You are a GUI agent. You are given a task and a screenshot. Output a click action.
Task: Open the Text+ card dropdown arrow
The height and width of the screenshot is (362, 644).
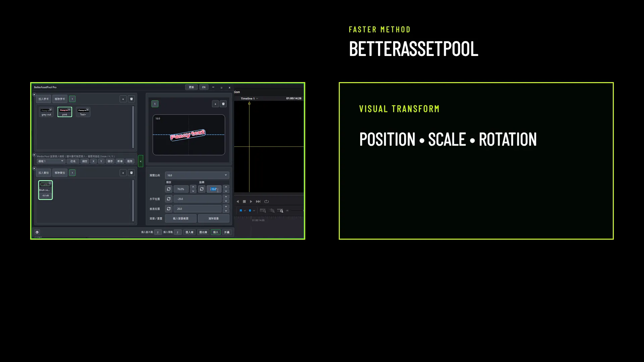click(x=88, y=109)
